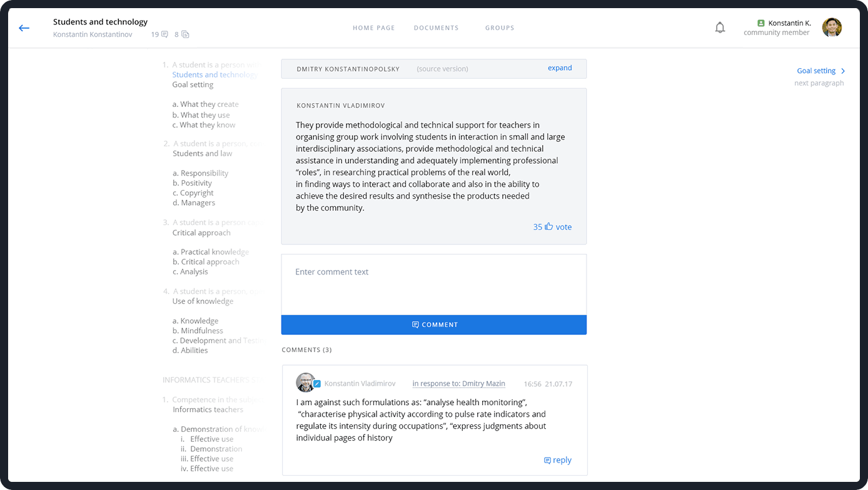Click comment timestamp '16:56 21.07.17'

[x=548, y=384]
